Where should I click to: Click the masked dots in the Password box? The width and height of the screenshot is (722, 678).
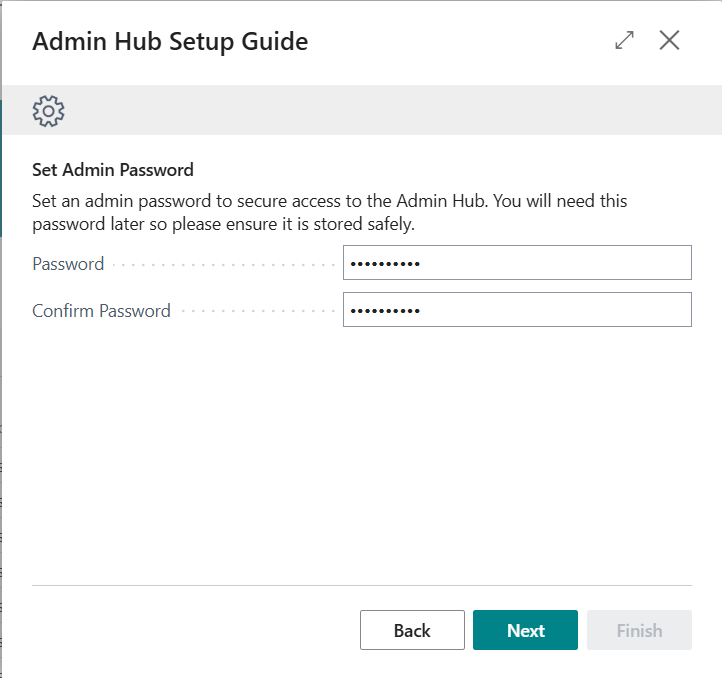(385, 264)
